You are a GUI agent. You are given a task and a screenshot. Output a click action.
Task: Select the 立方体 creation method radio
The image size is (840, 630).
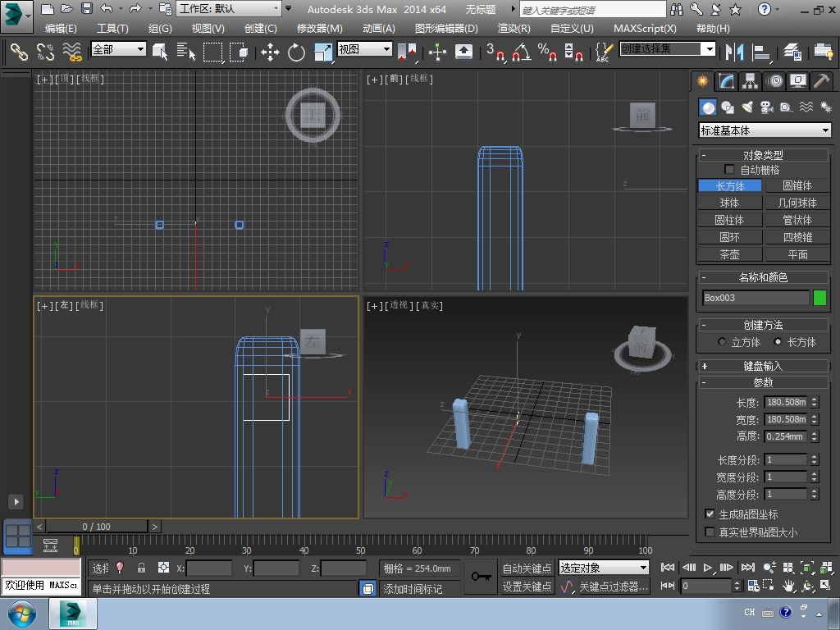tap(723, 342)
